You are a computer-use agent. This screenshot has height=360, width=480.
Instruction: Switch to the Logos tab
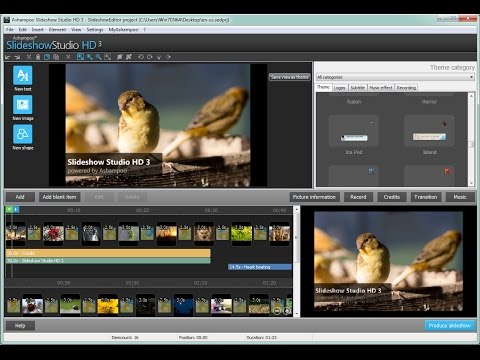point(339,88)
